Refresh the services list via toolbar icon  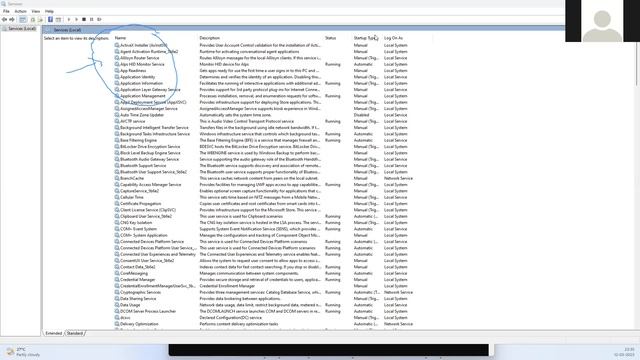pyautogui.click(x=33, y=20)
